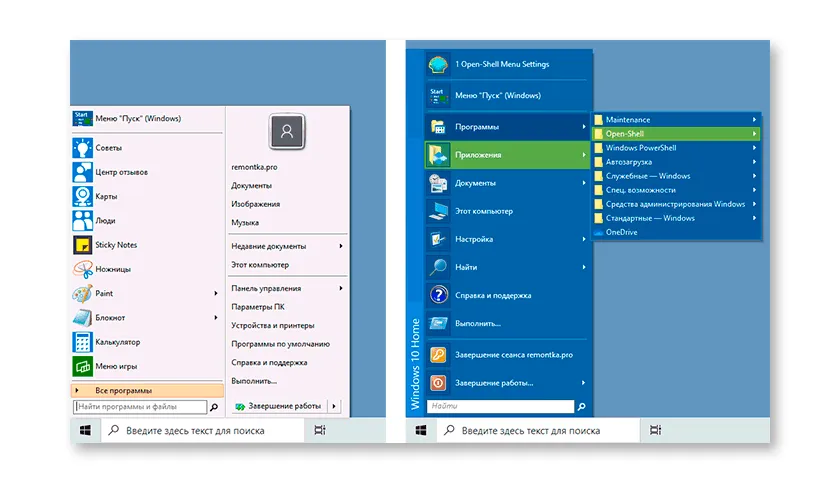Open Музыка in left menu
Screen dimensions: 840x484
(245, 223)
